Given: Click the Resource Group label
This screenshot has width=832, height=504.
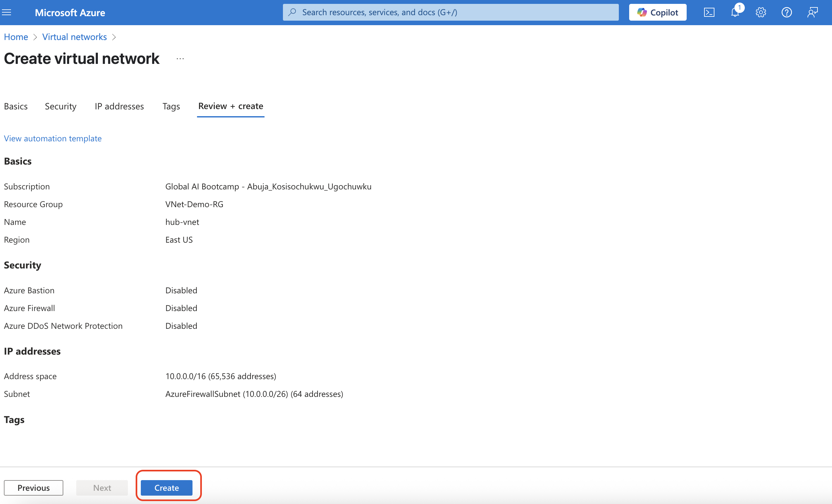Looking at the screenshot, I should pyautogui.click(x=33, y=204).
